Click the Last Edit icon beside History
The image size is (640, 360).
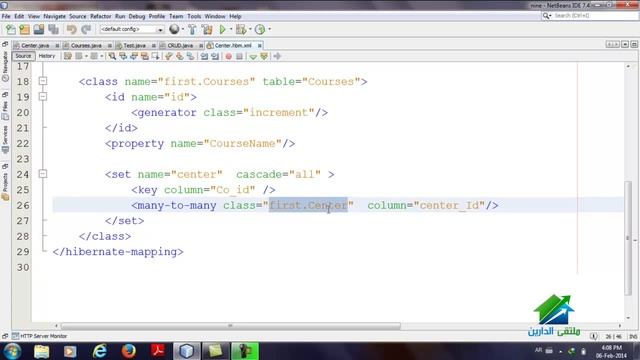[68, 56]
